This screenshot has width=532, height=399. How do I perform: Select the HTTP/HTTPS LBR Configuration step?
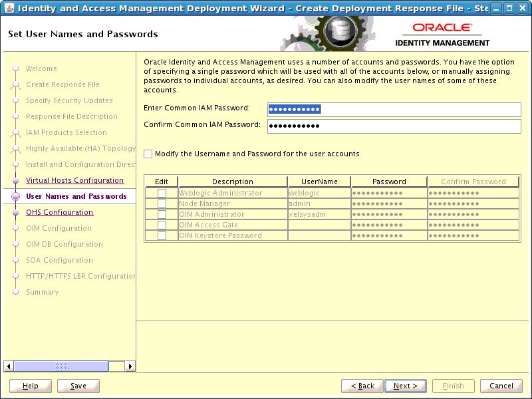tap(80, 276)
